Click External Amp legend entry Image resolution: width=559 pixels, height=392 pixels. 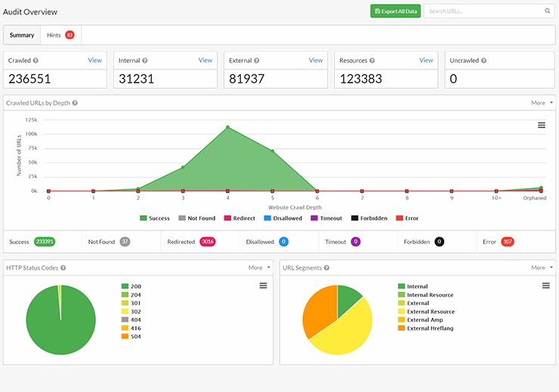tap(420, 319)
